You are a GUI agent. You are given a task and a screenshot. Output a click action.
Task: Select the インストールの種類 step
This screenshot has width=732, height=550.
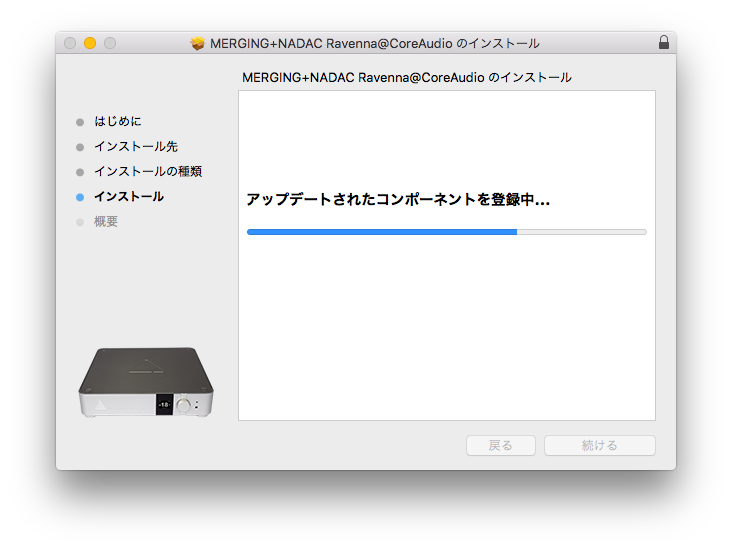(148, 172)
